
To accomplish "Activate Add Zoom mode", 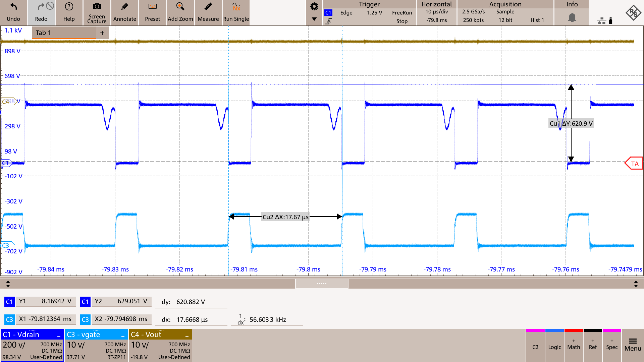I will pos(180,12).
